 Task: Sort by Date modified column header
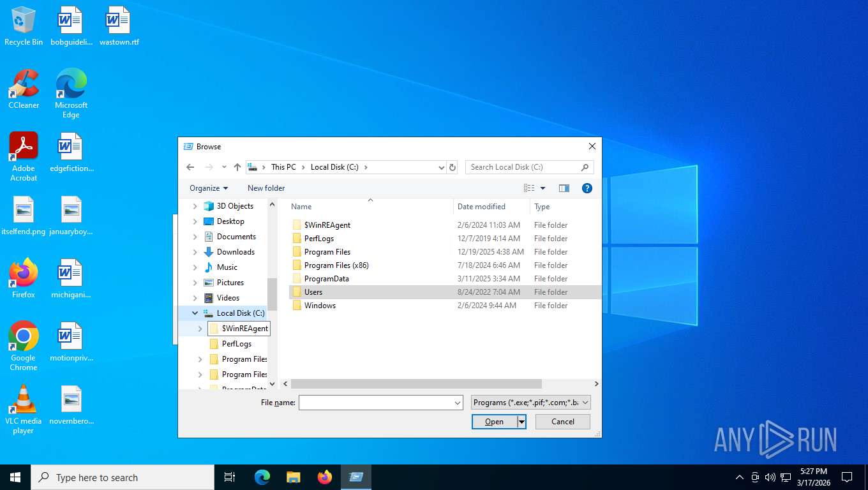pos(491,207)
